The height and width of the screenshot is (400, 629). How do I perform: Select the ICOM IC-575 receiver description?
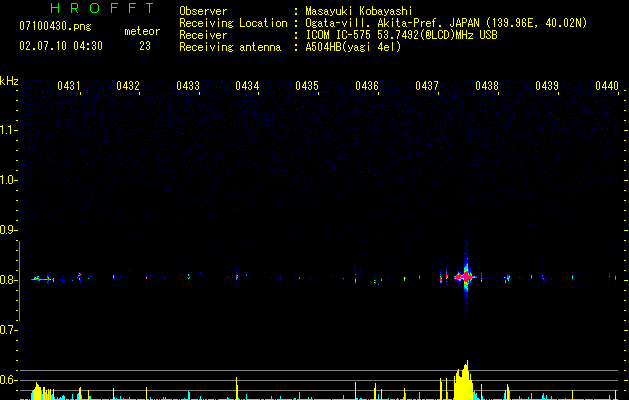point(401,35)
